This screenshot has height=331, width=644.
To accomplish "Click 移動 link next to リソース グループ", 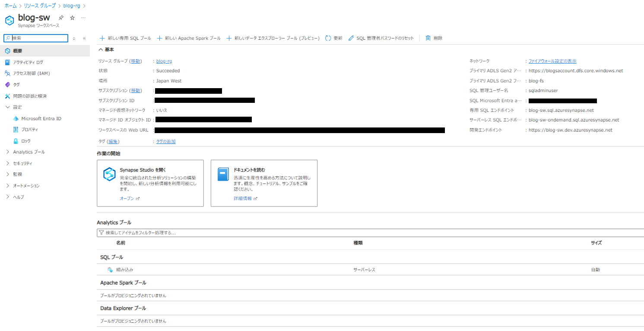I will click(136, 61).
